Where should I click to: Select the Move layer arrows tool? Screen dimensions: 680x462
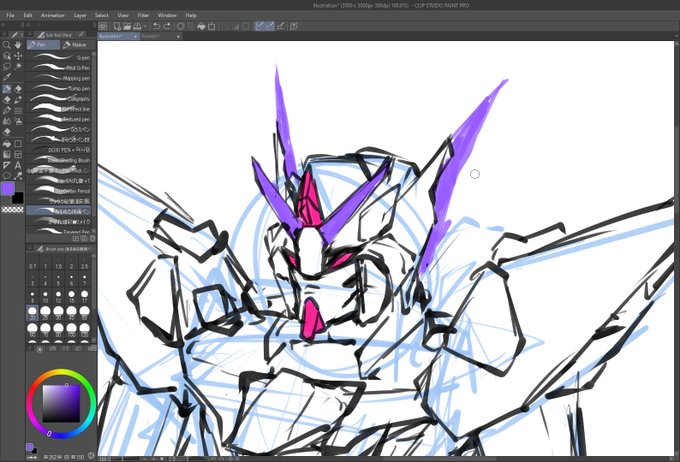[18, 56]
